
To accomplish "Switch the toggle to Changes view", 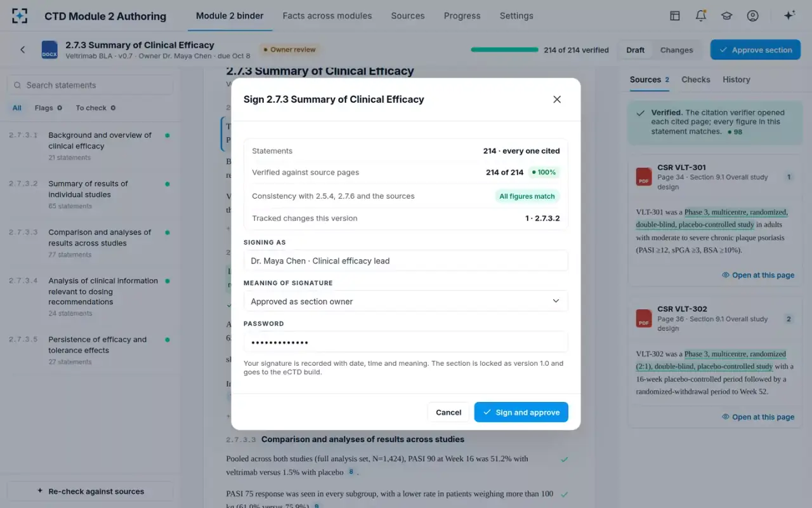I will tap(676, 50).
